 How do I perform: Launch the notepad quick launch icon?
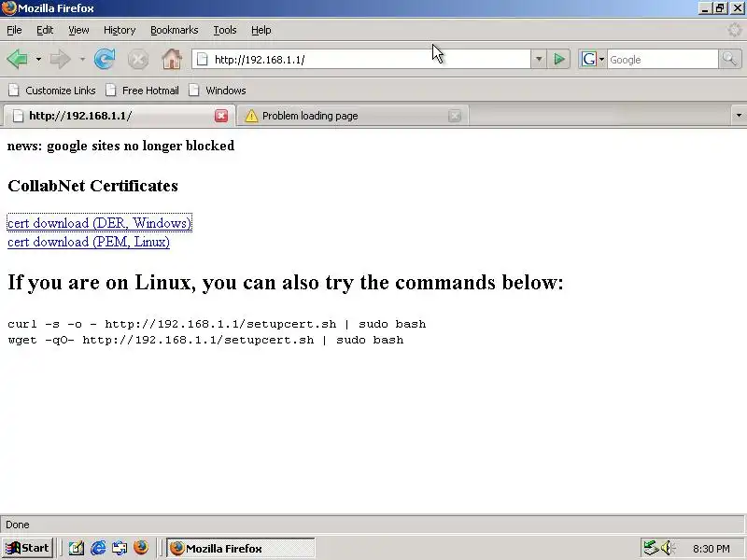tap(77, 548)
